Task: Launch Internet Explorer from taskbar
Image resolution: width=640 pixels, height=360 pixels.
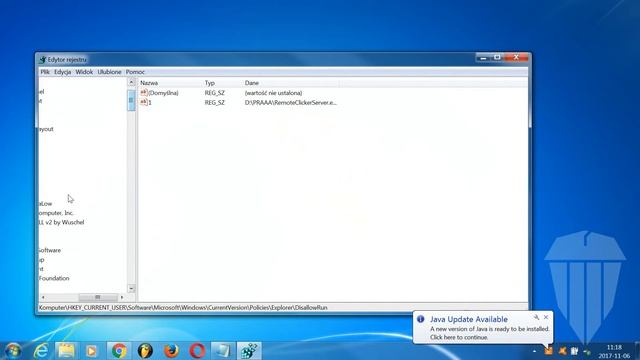Action: pyautogui.click(x=41, y=351)
